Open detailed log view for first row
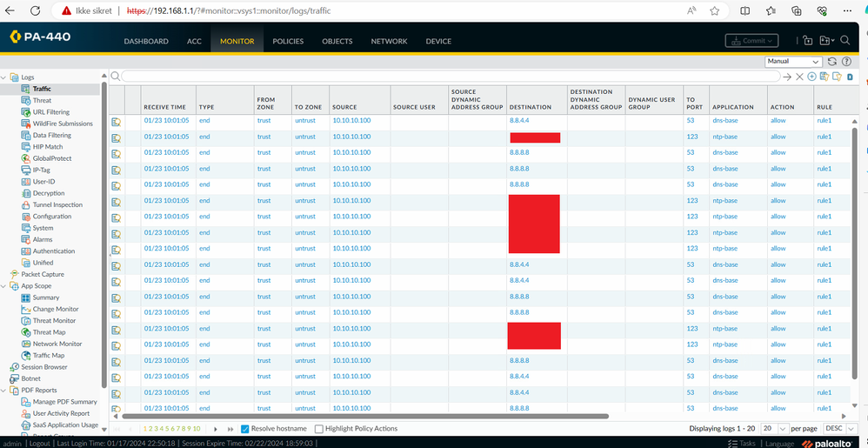 point(116,121)
